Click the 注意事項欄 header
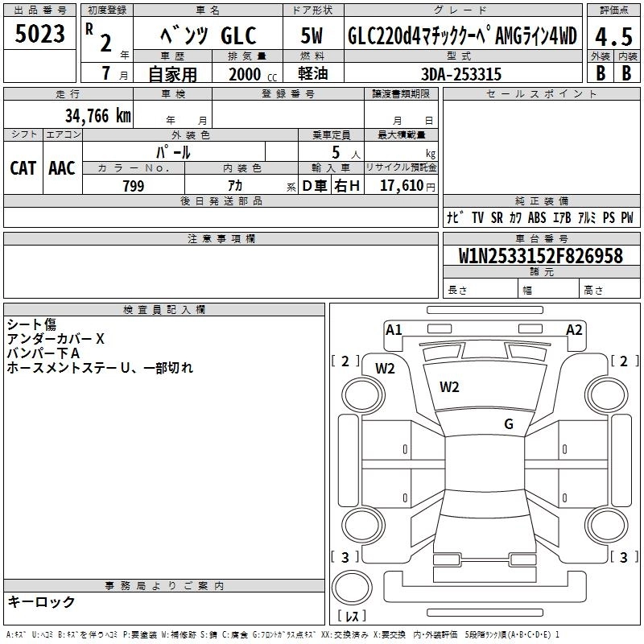The height and width of the screenshot is (644, 644). (221, 238)
